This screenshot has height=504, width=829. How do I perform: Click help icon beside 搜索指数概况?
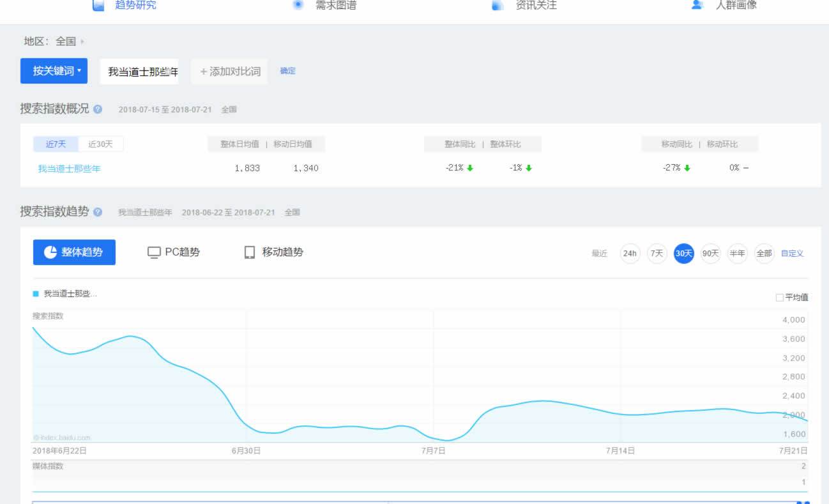pos(98,109)
